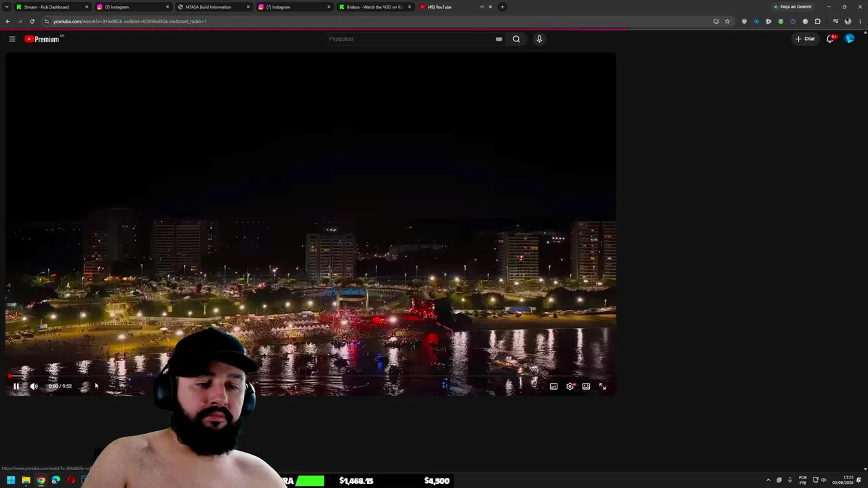868x488 pixels.
Task: Bookmark this page with the star
Action: 727,21
